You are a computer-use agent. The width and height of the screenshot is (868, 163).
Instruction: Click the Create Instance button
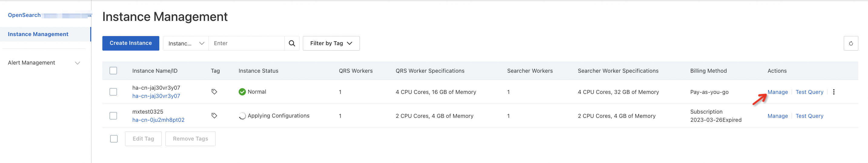pos(131,43)
